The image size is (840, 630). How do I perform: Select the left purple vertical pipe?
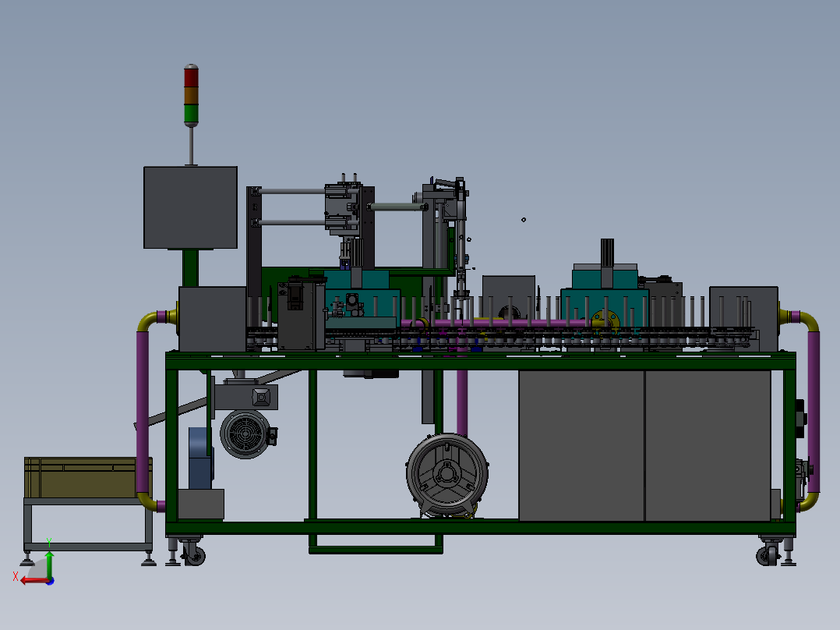point(142,412)
